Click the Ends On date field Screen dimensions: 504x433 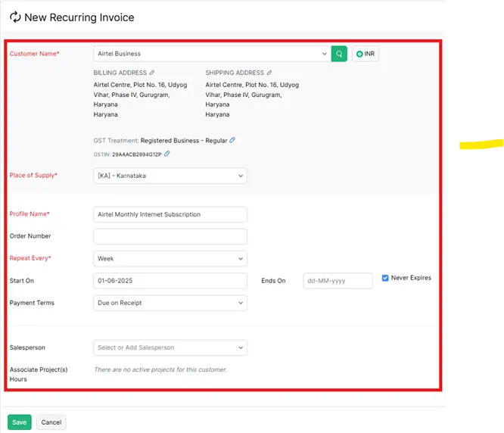[x=338, y=281]
